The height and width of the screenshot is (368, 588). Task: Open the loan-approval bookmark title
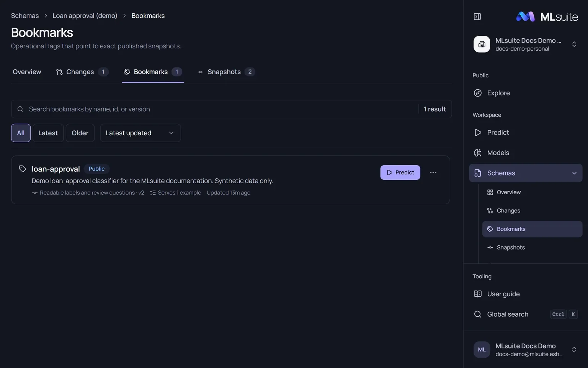[56, 169]
